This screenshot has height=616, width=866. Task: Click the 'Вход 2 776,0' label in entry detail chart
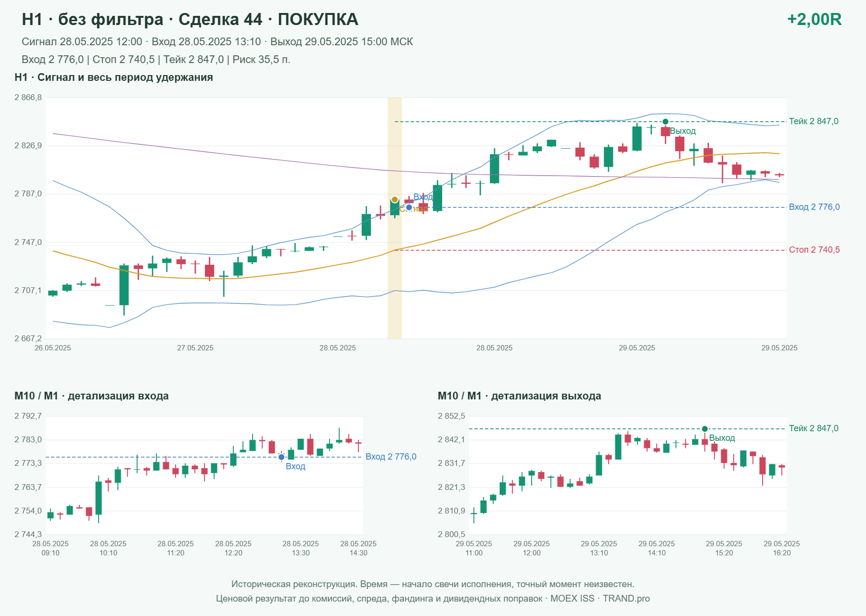click(x=391, y=457)
